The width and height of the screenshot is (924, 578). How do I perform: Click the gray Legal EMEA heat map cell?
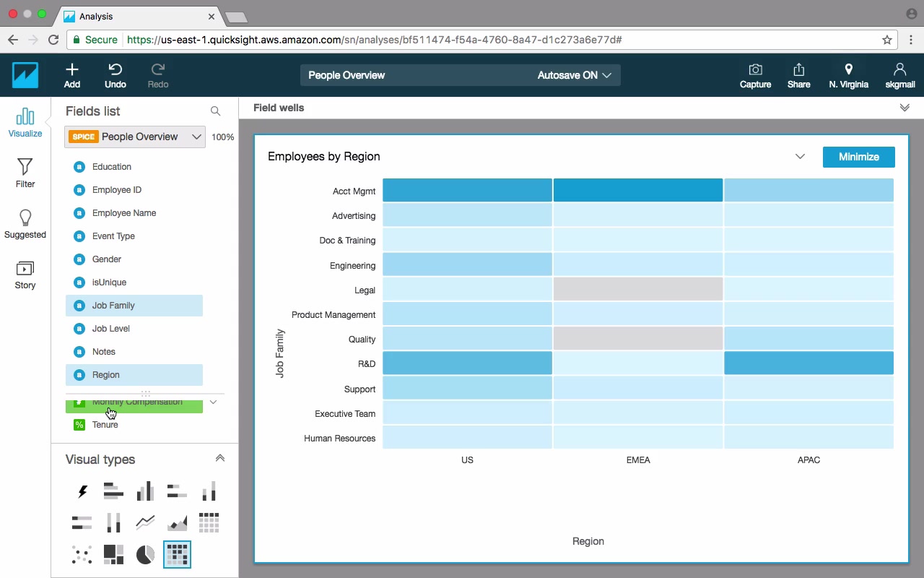coord(638,289)
